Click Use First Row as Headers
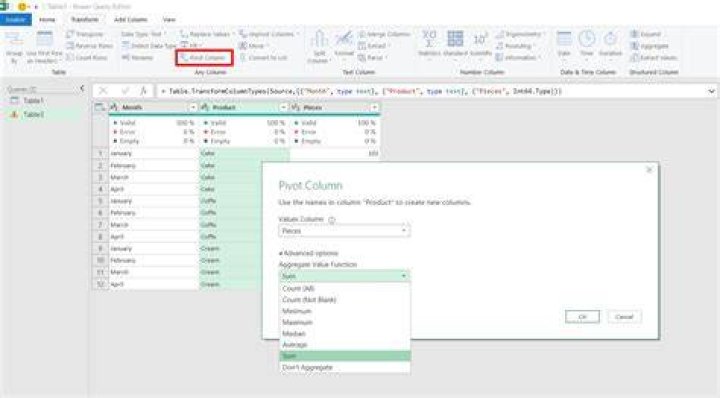 click(x=44, y=47)
